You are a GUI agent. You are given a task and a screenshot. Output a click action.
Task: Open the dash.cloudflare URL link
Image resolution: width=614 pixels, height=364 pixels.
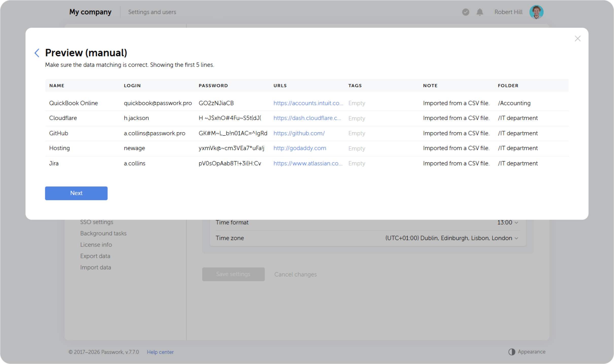[307, 118]
